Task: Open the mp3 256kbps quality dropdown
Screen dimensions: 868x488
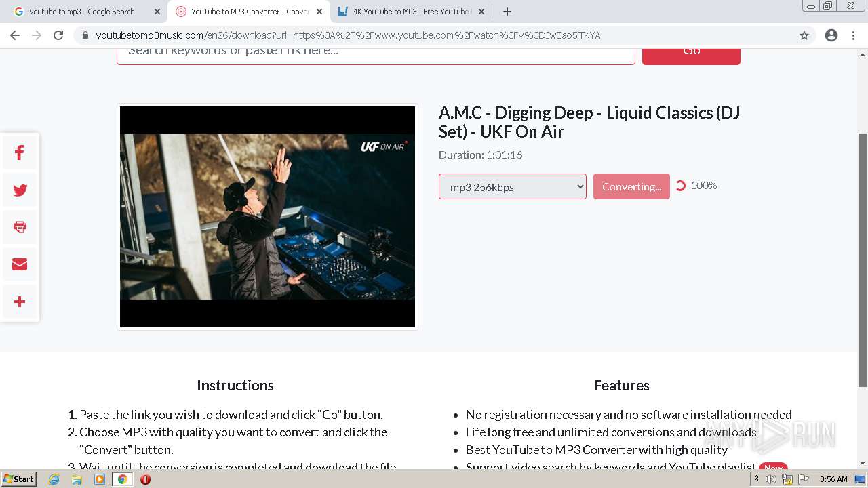Action: (x=513, y=187)
